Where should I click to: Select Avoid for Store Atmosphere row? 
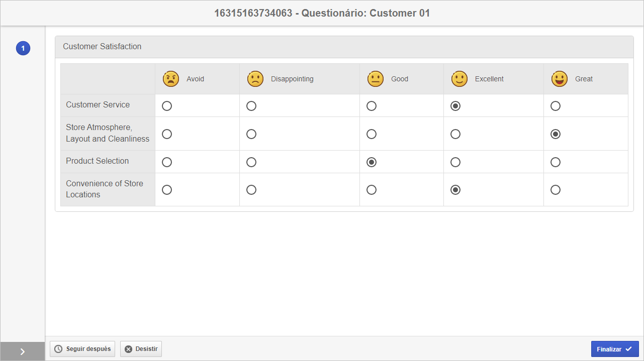(x=167, y=134)
